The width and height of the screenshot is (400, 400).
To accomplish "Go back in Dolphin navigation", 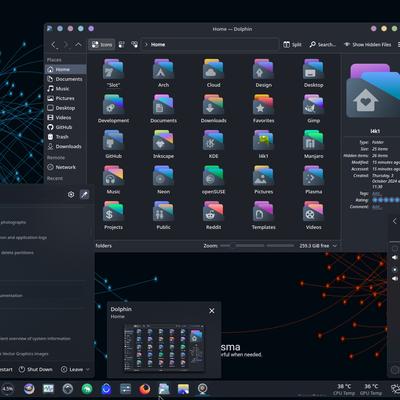I will pos(53,45).
